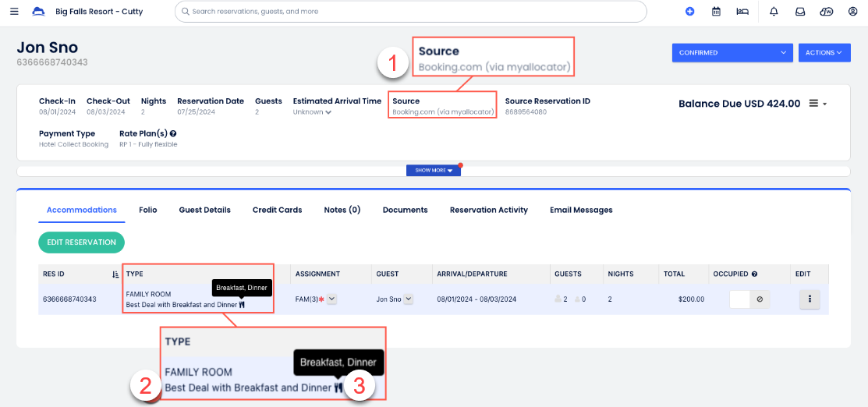868x407 pixels.
Task: Open the ACTIONS dropdown
Action: [x=824, y=53]
